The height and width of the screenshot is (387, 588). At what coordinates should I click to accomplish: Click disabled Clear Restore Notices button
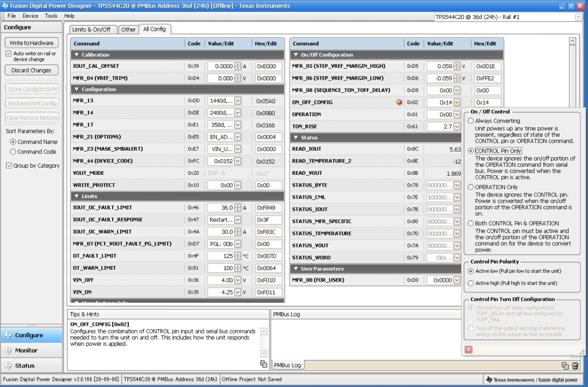32,118
